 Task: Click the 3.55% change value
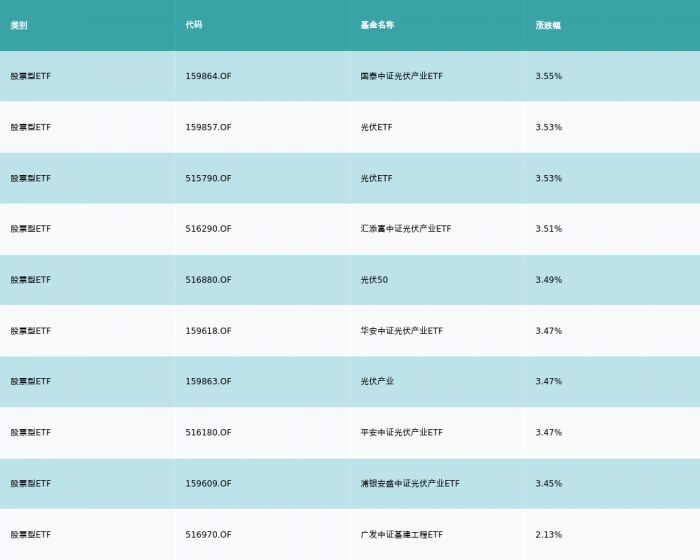(x=549, y=76)
